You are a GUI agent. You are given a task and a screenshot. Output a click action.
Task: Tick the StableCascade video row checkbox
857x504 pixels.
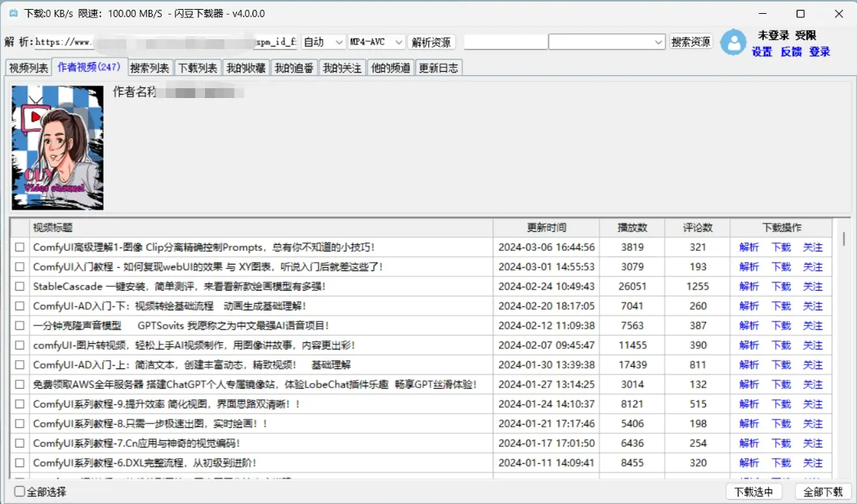[x=20, y=287]
